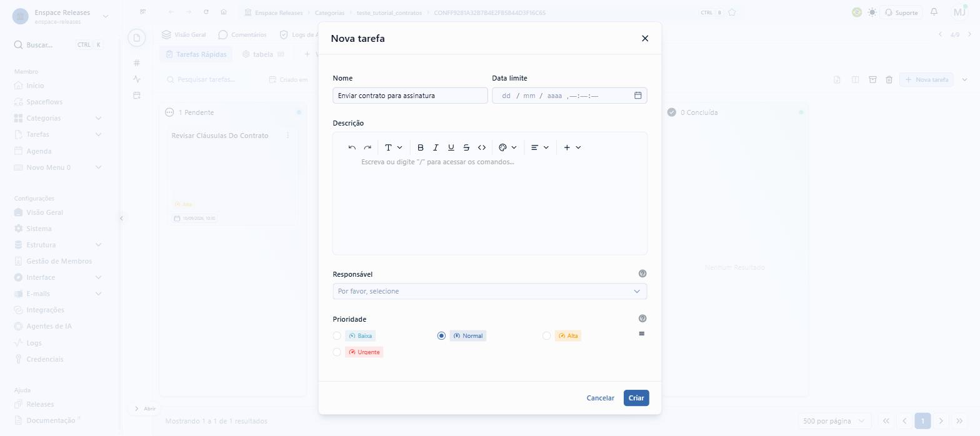
Task: Open the text color palette
Action: pos(507,147)
